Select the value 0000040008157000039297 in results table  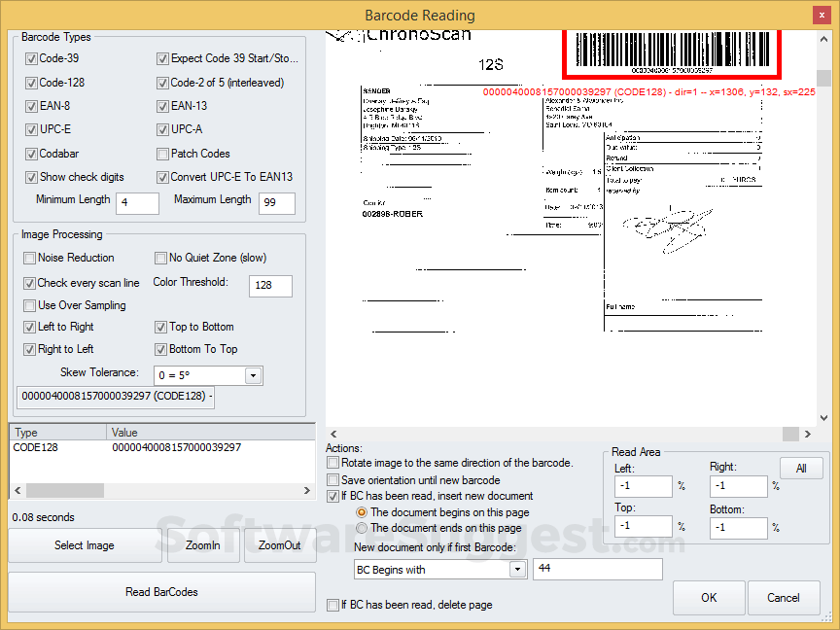[x=177, y=447]
